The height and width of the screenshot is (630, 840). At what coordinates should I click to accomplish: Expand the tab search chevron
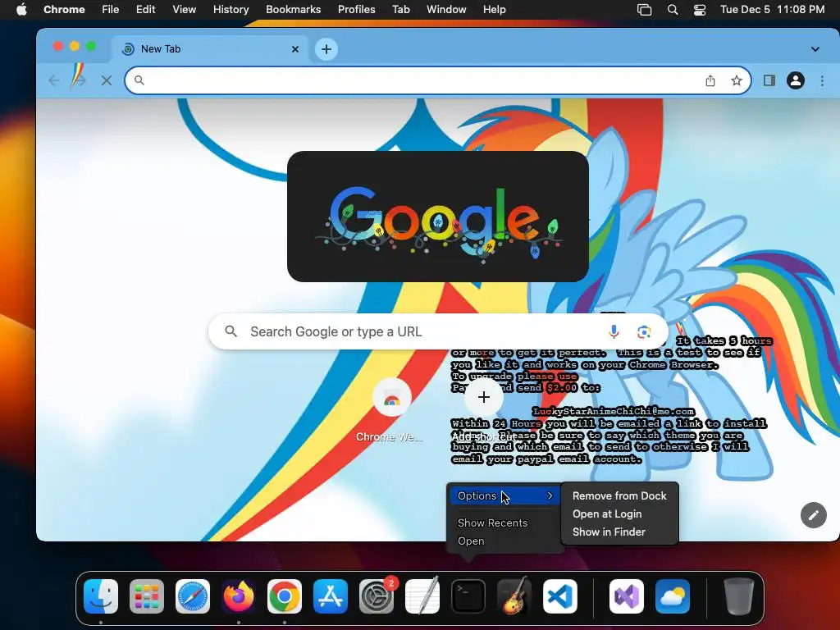pos(815,49)
